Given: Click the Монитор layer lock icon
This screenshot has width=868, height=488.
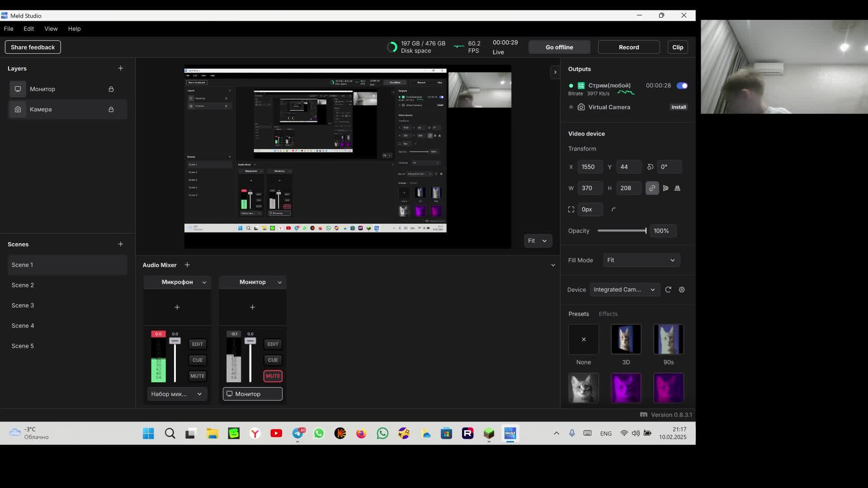Looking at the screenshot, I should pos(111,89).
